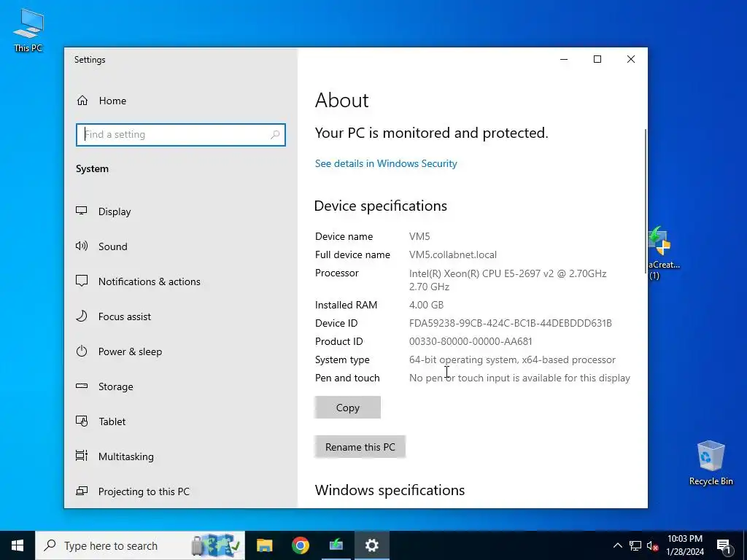This screenshot has width=747, height=560.
Task: Open the Home icon in Settings
Action: (x=82, y=101)
